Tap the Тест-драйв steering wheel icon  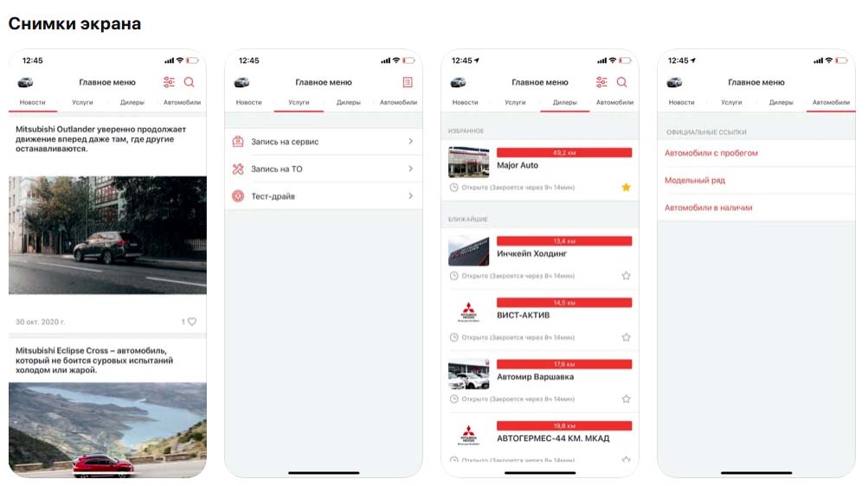point(238,195)
